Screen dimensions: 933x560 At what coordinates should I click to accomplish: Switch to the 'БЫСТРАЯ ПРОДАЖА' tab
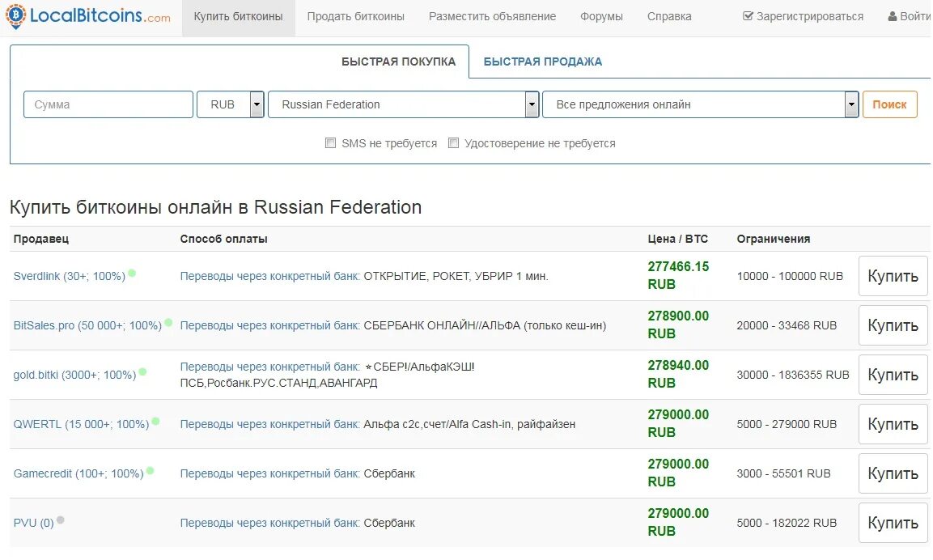[543, 62]
